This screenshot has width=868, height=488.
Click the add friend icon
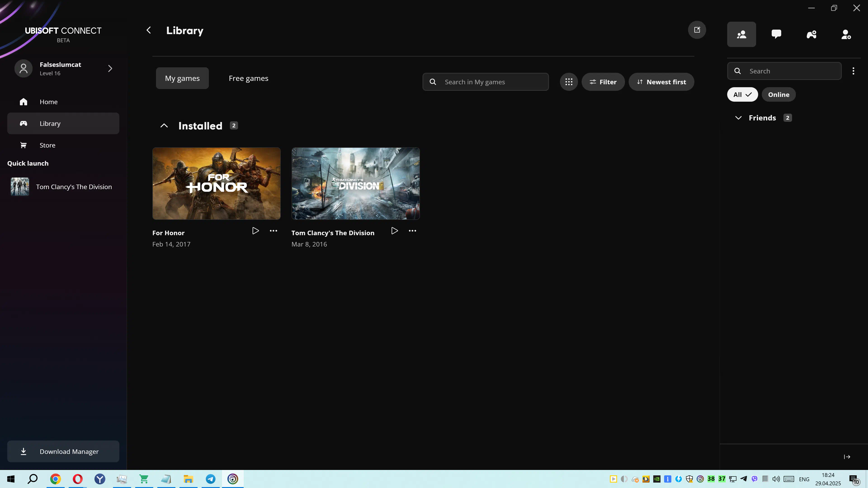point(846,34)
